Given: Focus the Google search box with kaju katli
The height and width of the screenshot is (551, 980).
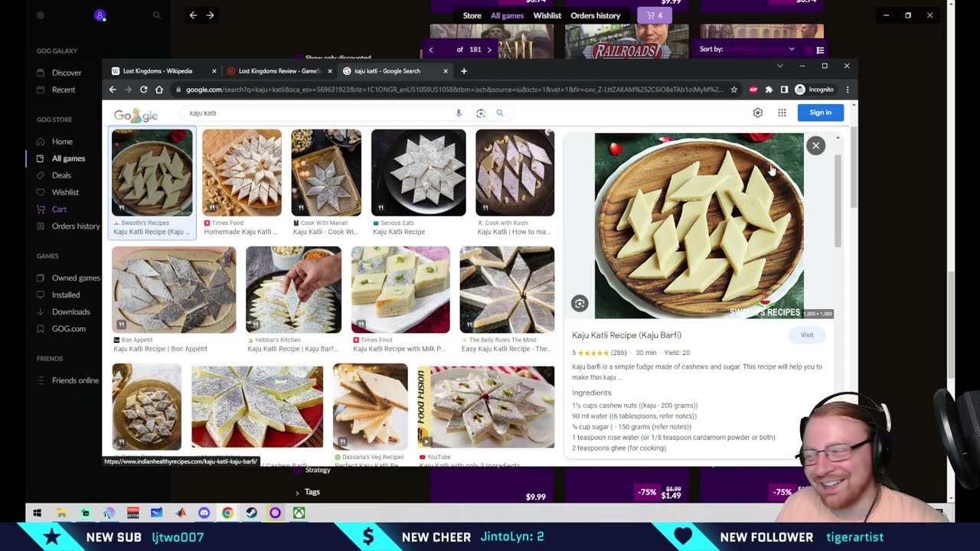Looking at the screenshot, I should [318, 113].
